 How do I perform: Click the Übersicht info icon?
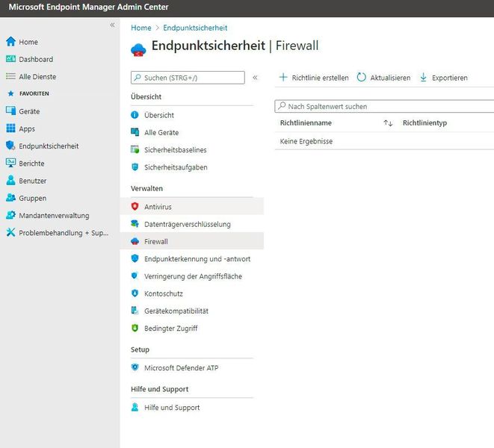(x=135, y=115)
